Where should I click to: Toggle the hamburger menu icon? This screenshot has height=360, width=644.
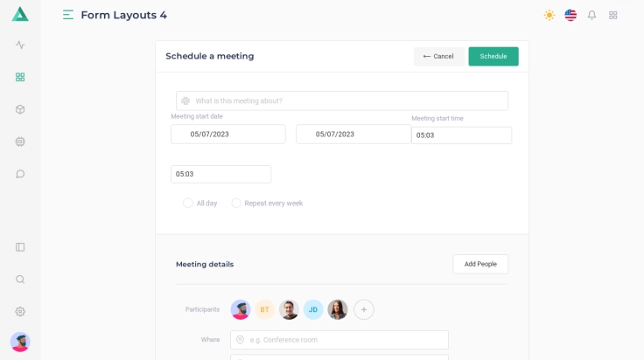point(68,15)
